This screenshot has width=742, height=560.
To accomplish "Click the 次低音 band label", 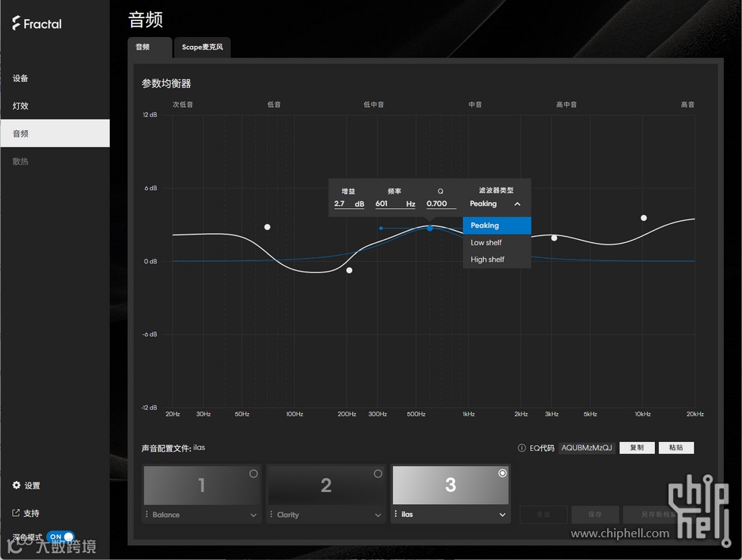I will point(182,104).
